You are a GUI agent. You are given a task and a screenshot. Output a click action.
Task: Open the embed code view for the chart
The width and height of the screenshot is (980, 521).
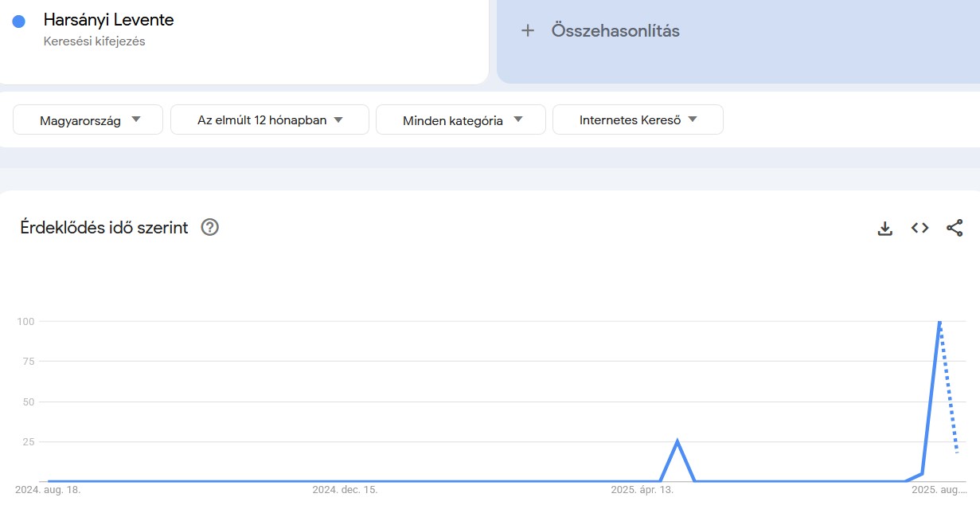919,228
